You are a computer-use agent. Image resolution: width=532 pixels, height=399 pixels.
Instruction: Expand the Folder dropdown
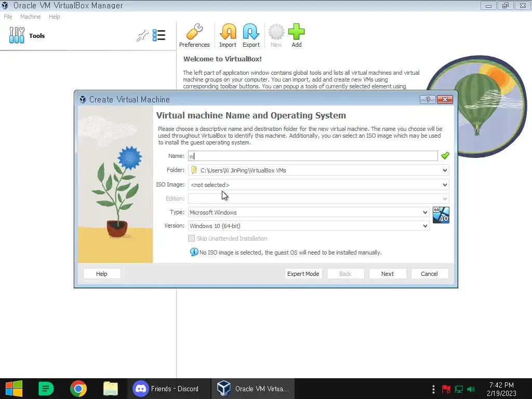coord(445,170)
